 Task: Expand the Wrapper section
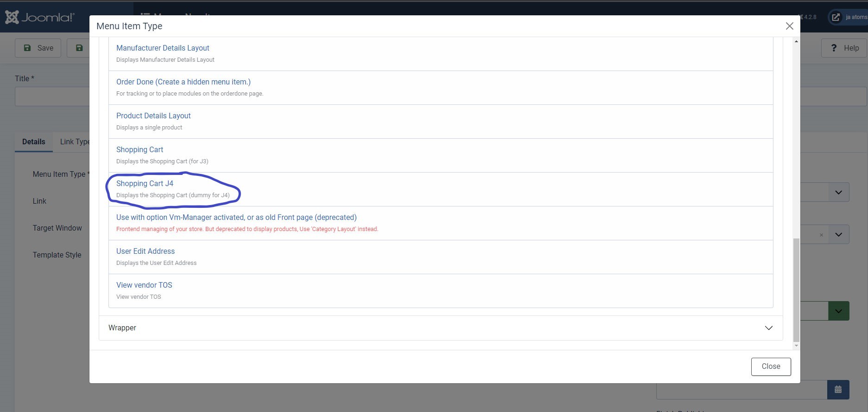(441, 328)
